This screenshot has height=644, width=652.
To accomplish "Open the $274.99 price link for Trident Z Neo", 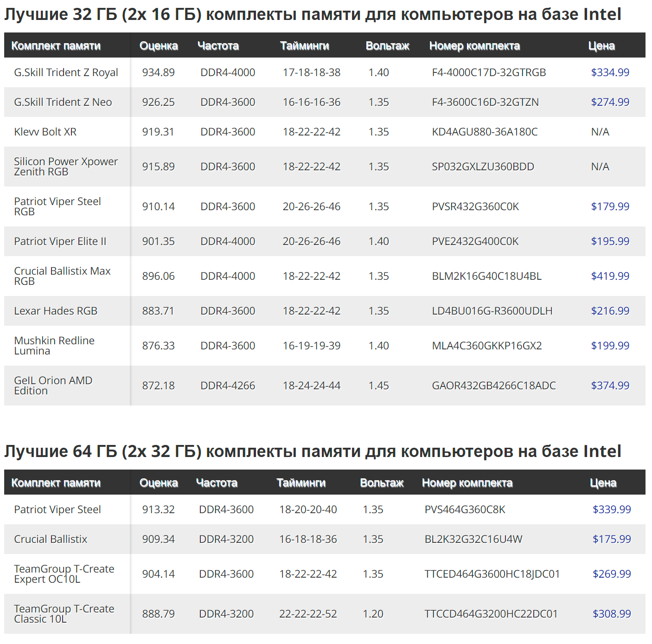I will point(610,102).
